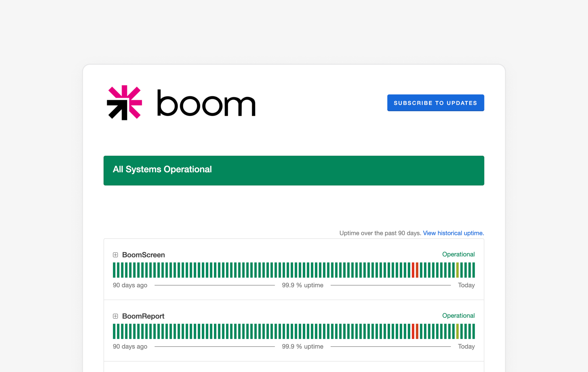The height and width of the screenshot is (372, 588).
Task: Click BoomScreen's 99.9 % uptime text
Action: [x=302, y=285]
